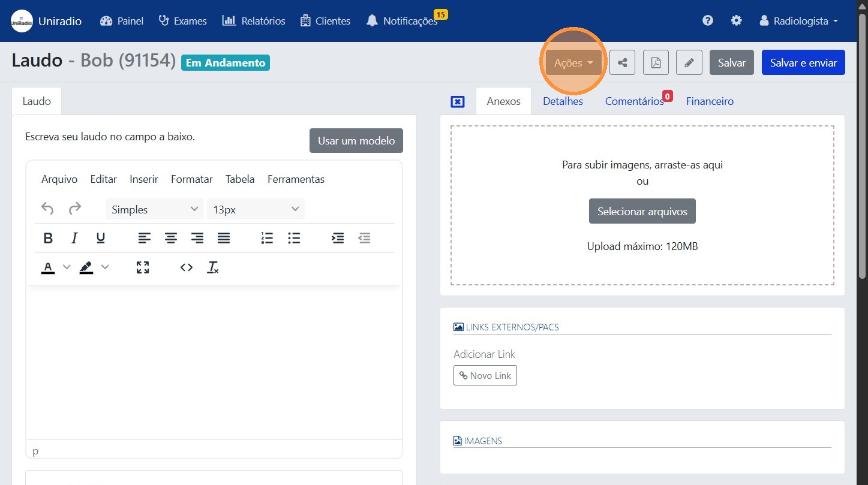
Task: Share the laudo using the share icon
Action: tap(622, 62)
